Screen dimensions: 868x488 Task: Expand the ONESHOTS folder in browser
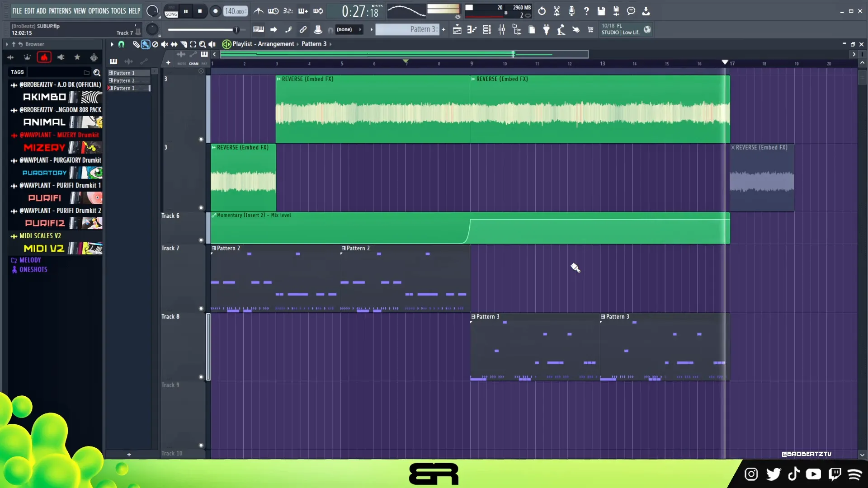pos(29,270)
